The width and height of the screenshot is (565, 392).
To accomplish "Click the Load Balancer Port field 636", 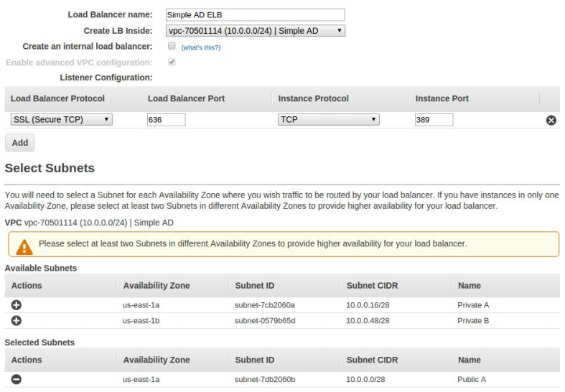I will point(166,120).
